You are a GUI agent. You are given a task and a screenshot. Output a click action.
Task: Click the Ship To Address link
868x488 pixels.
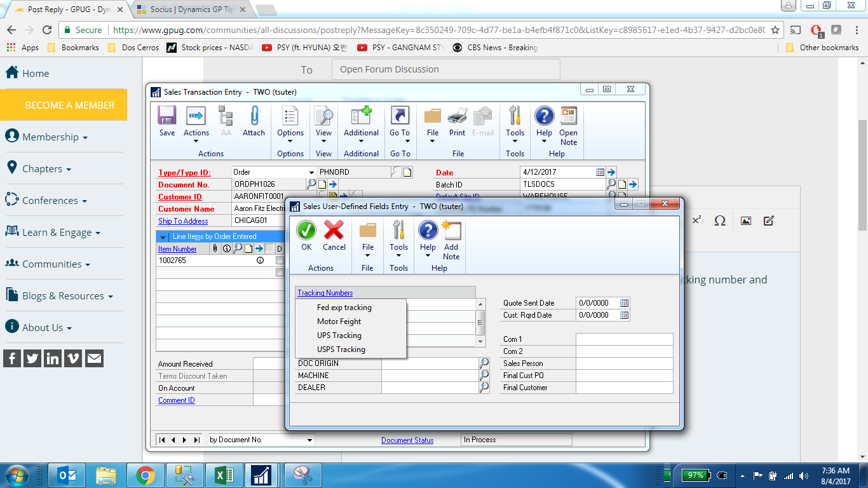(x=183, y=221)
